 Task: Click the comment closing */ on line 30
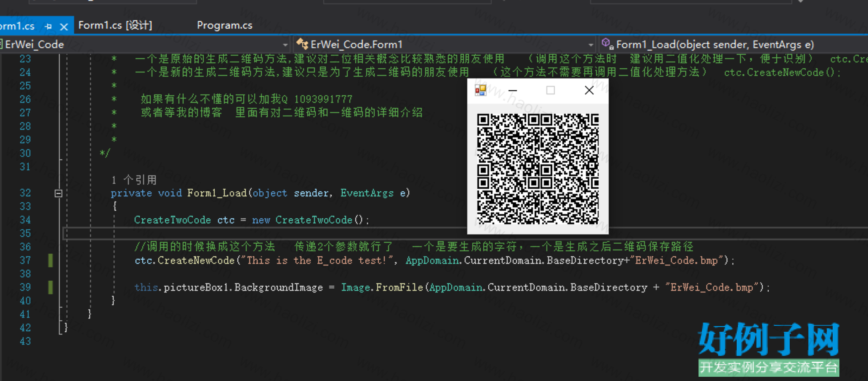click(x=105, y=153)
